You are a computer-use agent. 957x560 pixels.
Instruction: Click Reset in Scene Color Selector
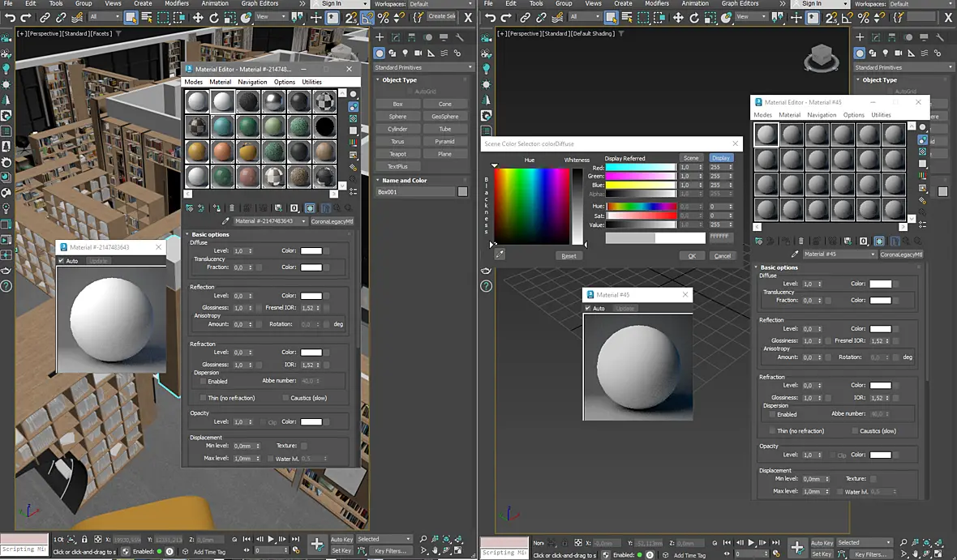pyautogui.click(x=569, y=255)
